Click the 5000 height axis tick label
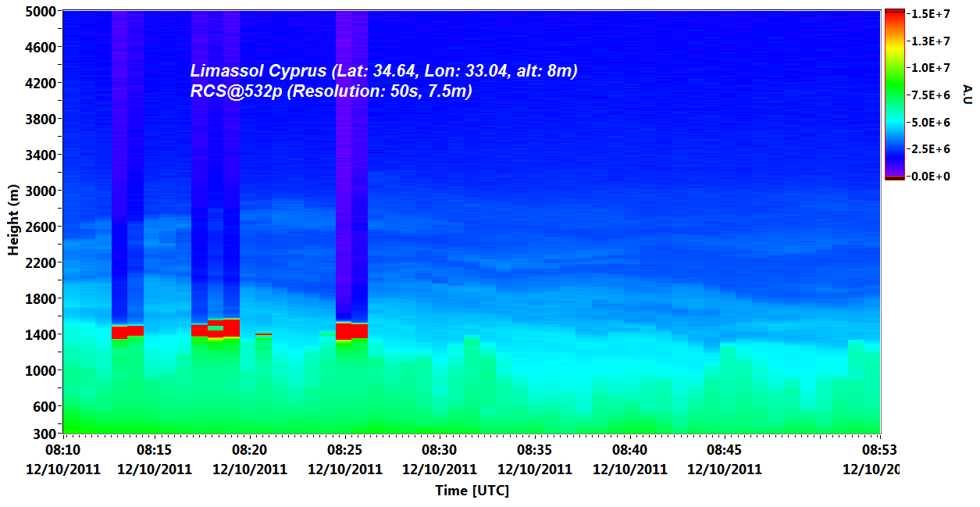The height and width of the screenshot is (507, 980). [39, 12]
